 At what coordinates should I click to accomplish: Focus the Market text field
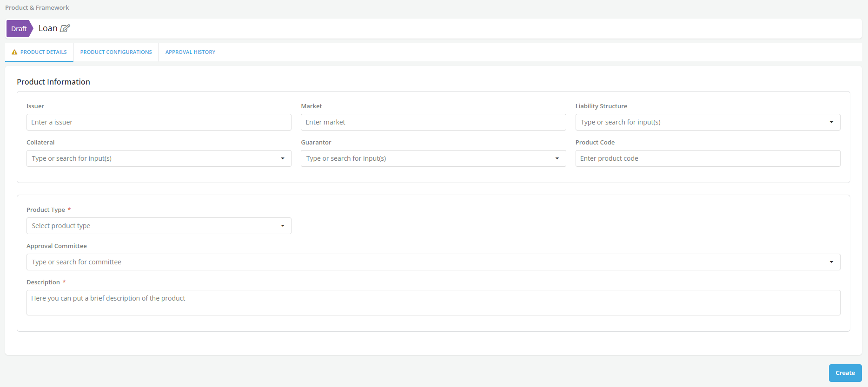[x=433, y=122]
